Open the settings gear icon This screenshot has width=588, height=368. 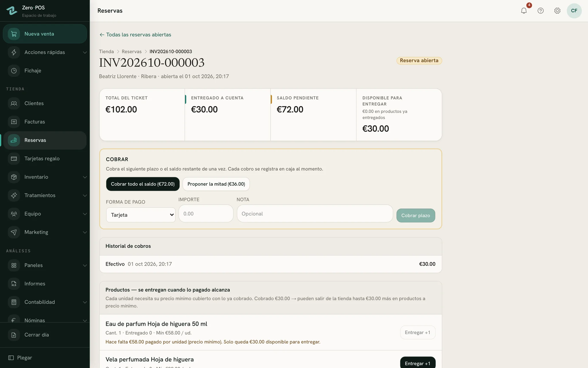point(557,11)
